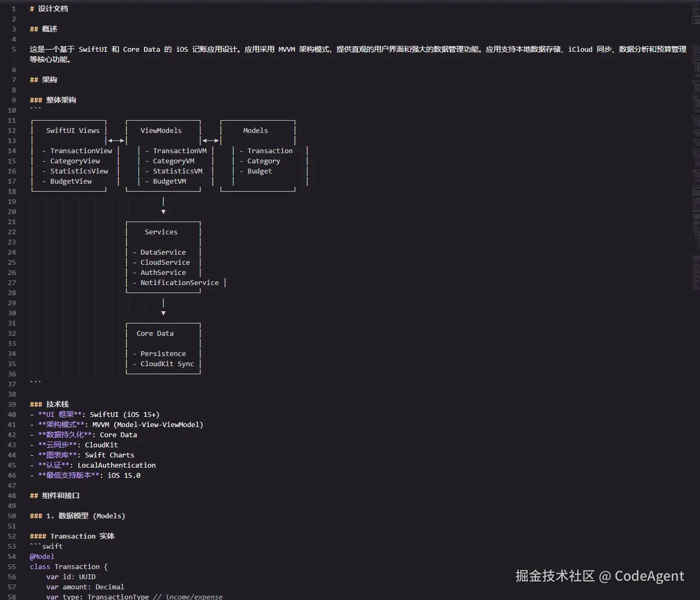Screen dimensions: 700x600
Task: Click the '- BudgetVM' entry
Action: point(165,181)
